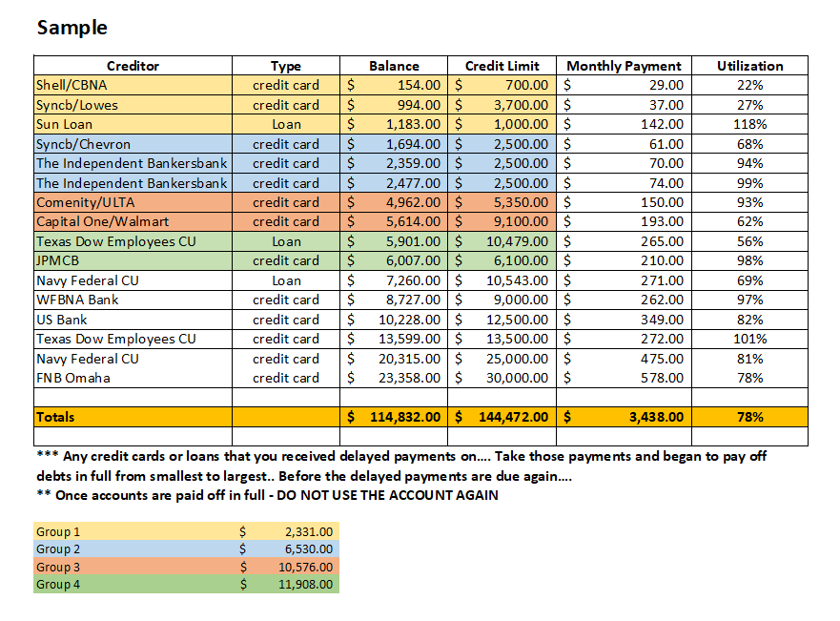Viewport: 840px width, 621px height.
Task: Click the 'Sun Loan' creditor cell
Action: 133,124
